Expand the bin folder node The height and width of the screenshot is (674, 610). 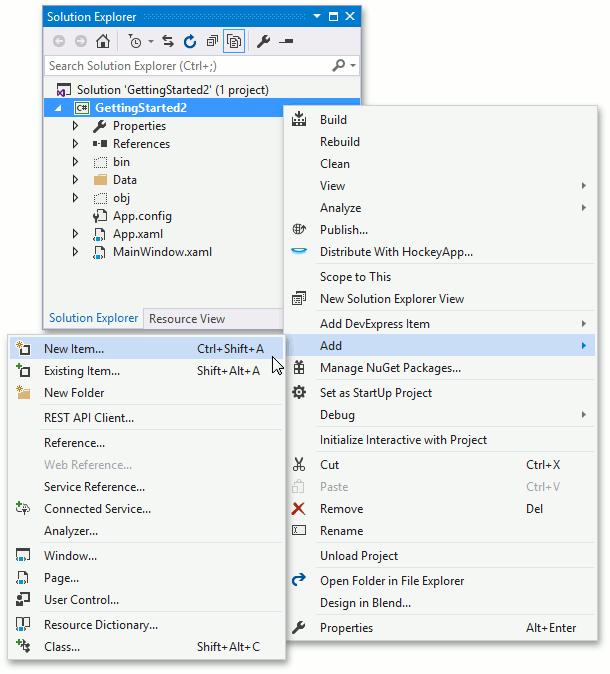click(x=75, y=162)
